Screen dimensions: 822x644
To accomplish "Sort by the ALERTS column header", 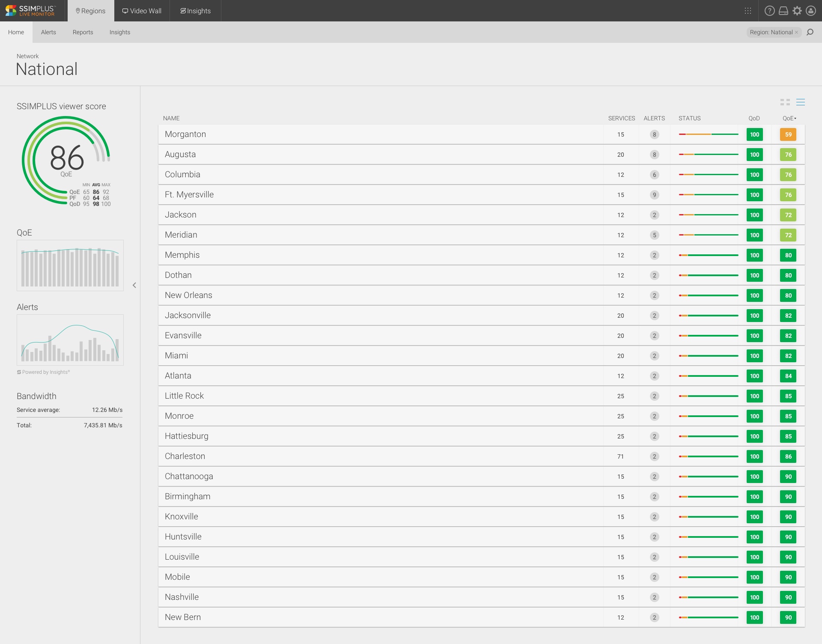I will (654, 118).
